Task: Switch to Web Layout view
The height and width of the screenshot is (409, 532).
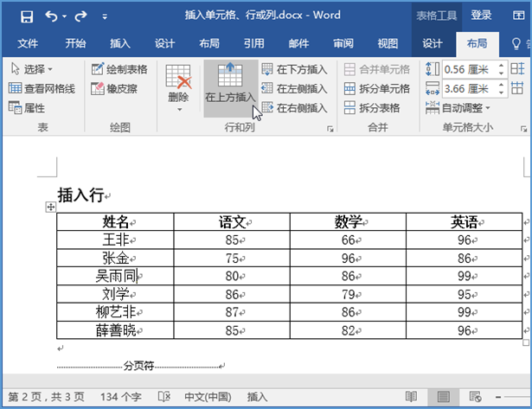Action: pyautogui.click(x=475, y=396)
